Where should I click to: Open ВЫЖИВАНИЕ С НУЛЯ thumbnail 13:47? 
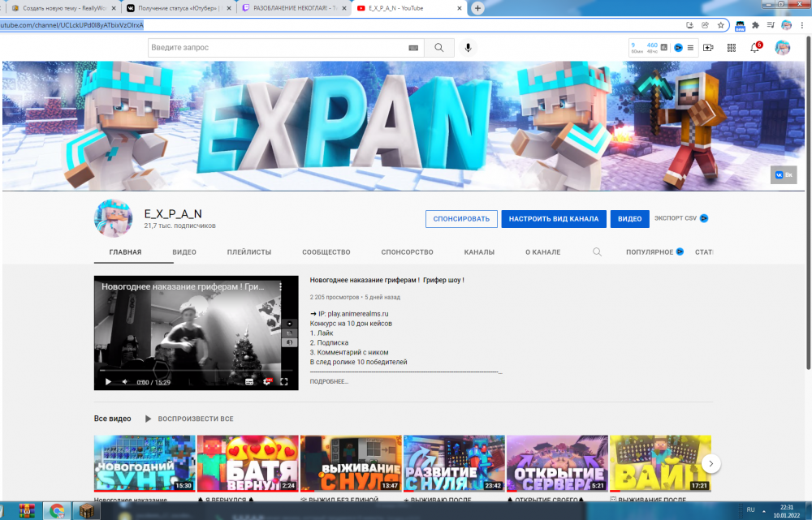pyautogui.click(x=351, y=463)
